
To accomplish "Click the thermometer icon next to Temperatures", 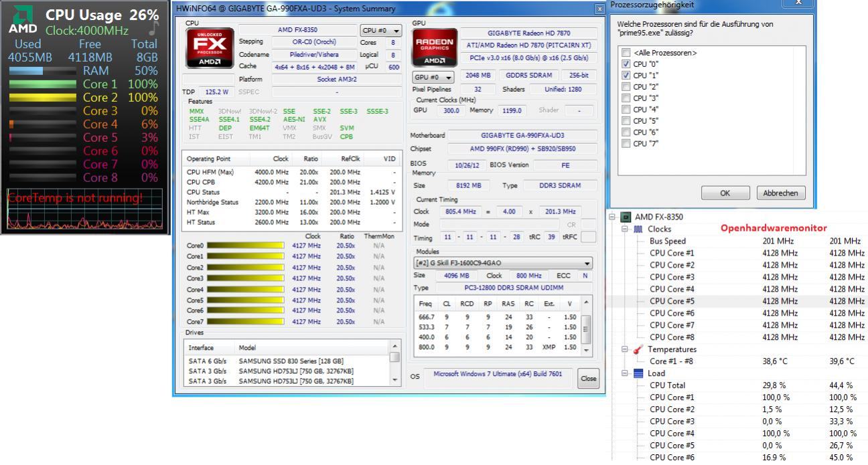I will tap(638, 349).
